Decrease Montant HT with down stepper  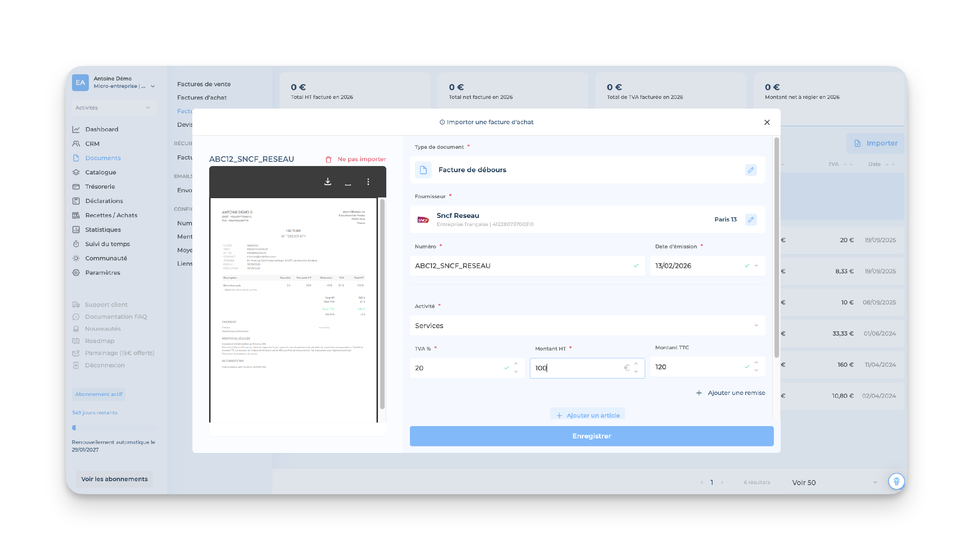click(636, 372)
